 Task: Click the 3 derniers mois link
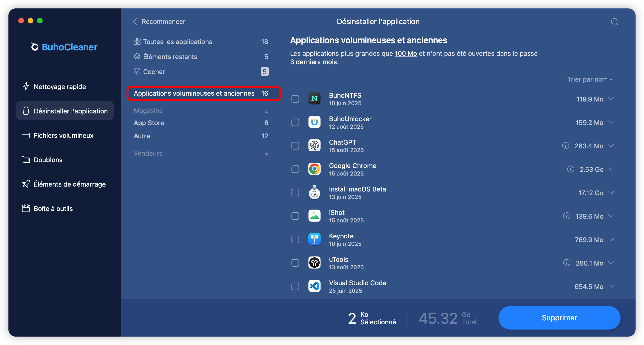tap(314, 62)
